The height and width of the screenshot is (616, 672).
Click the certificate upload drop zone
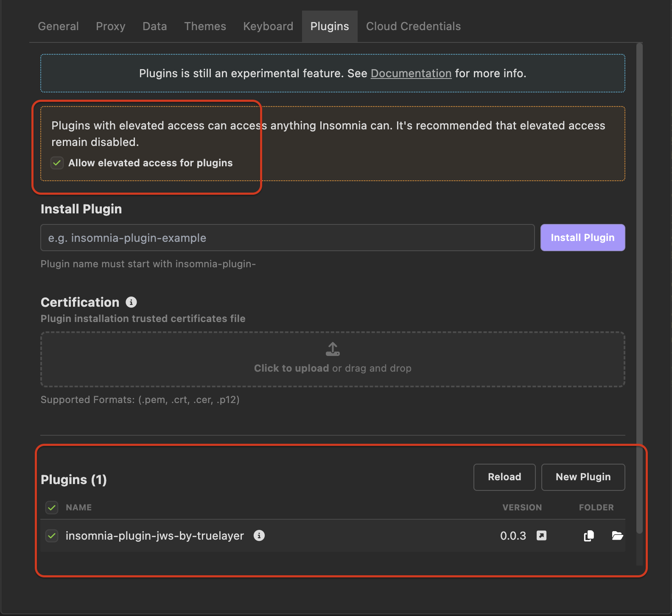[x=333, y=359]
